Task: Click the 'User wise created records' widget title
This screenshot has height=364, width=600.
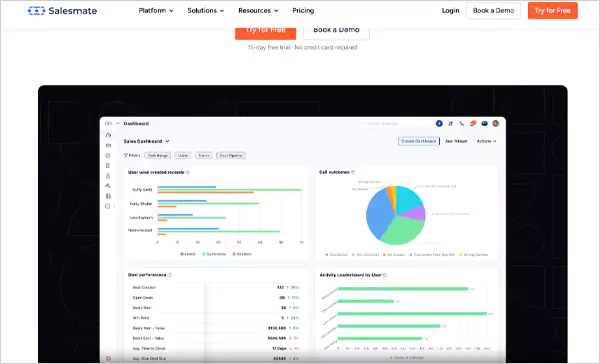Action: click(x=156, y=173)
